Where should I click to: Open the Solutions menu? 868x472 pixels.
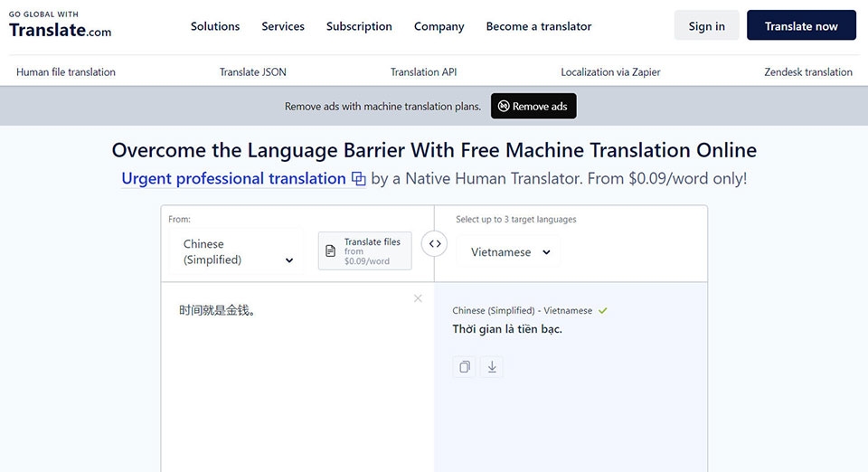tap(215, 26)
